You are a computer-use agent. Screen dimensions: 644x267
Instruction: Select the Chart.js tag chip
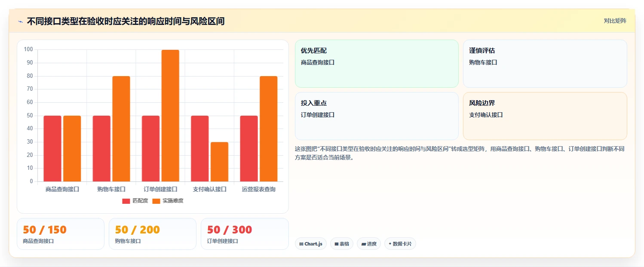pyautogui.click(x=311, y=244)
